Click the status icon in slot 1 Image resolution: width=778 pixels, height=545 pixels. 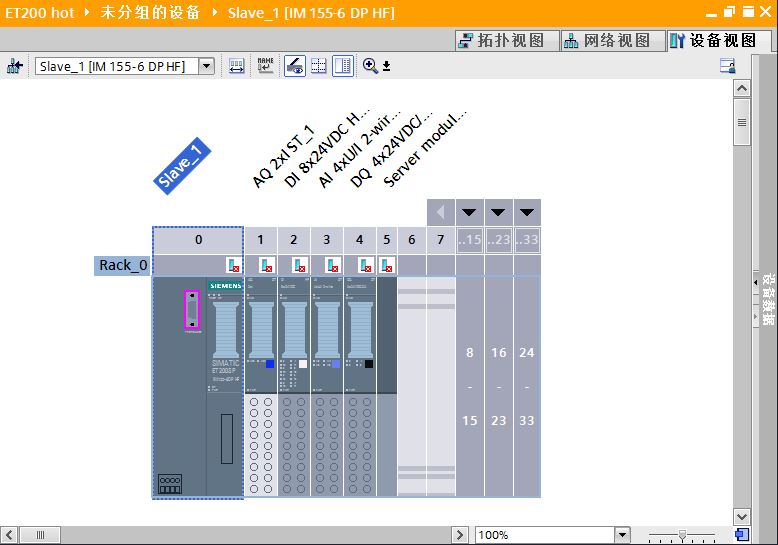[267, 266]
